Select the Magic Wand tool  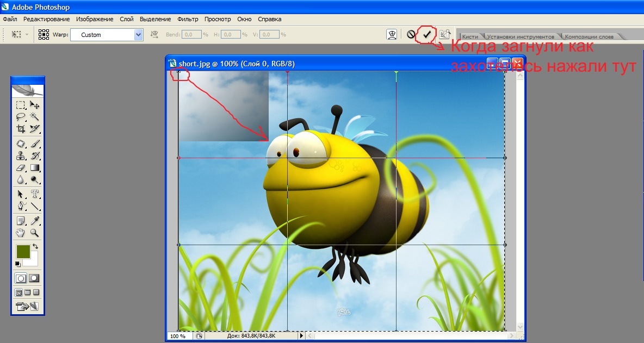(x=34, y=117)
